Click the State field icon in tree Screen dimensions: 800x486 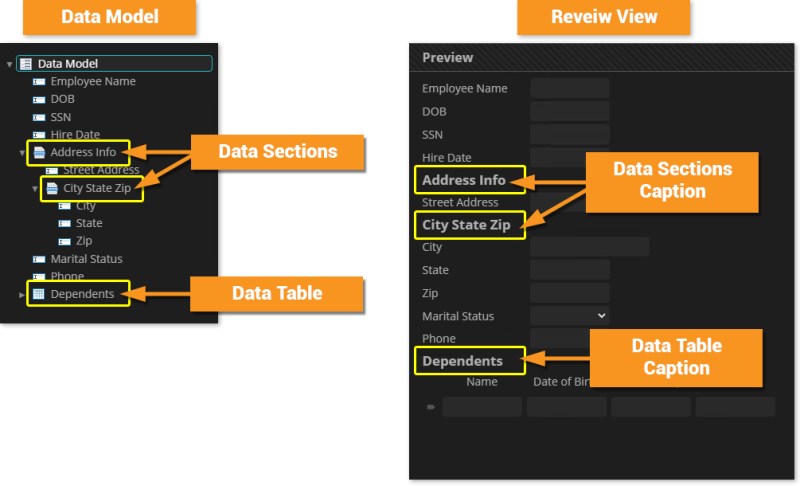click(64, 223)
